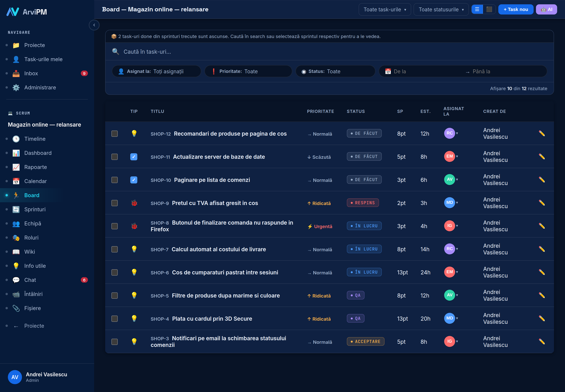Open Wiki in sidebar
The height and width of the screenshot is (392, 565).
pyautogui.click(x=47, y=252)
